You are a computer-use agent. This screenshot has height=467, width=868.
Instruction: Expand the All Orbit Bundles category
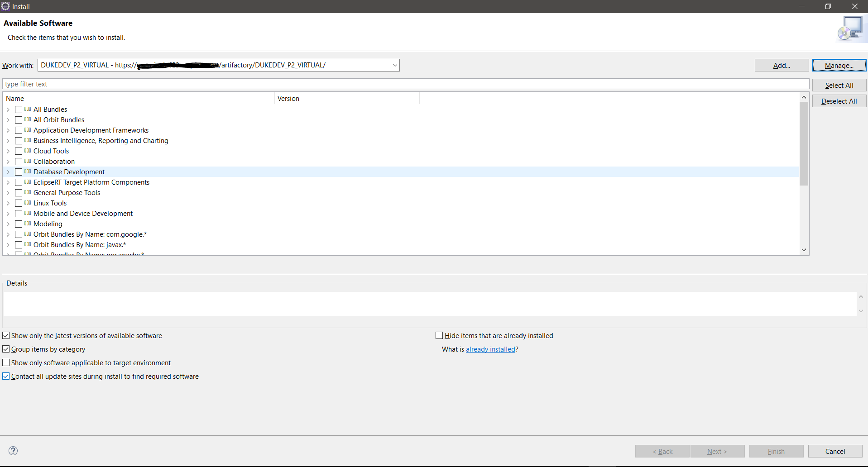tap(8, 120)
